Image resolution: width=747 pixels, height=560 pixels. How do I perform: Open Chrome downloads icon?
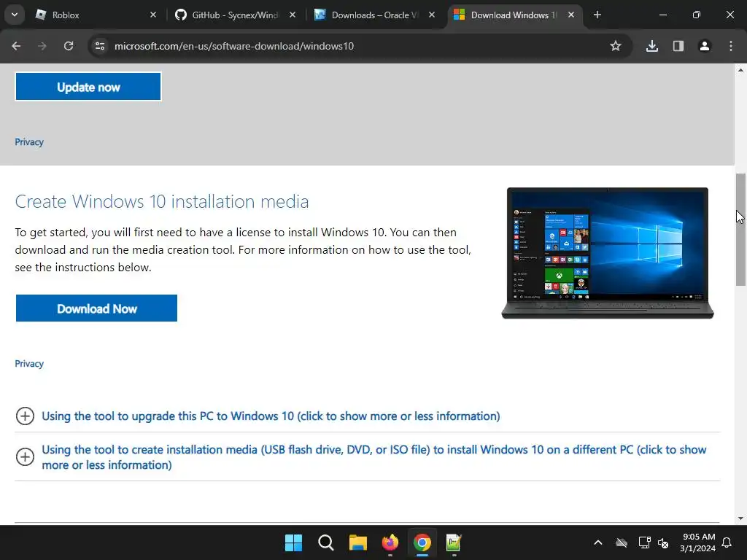[652, 46]
